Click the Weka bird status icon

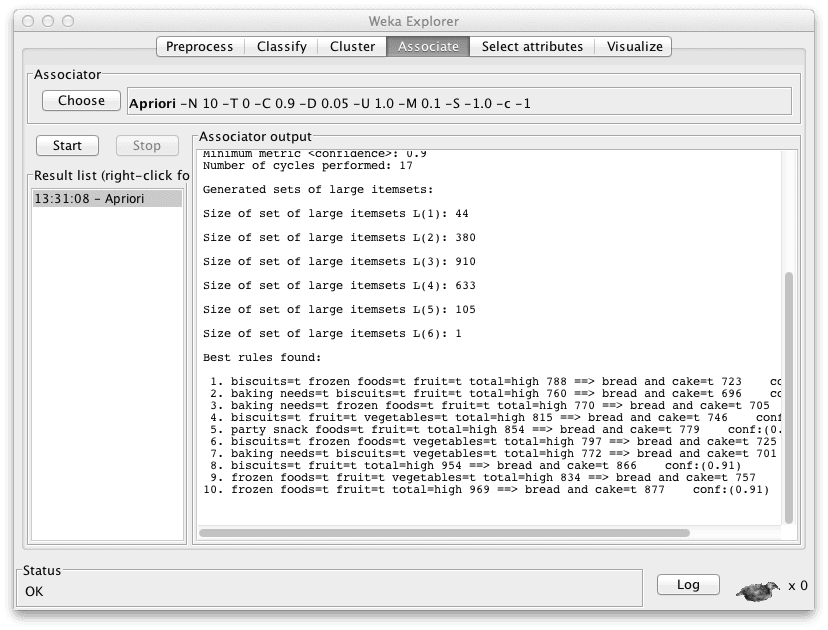point(758,590)
